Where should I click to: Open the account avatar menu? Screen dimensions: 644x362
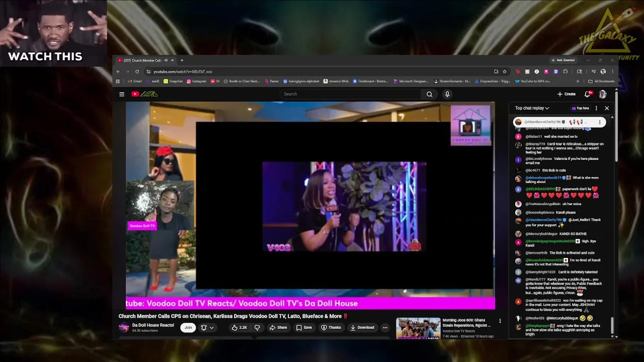pyautogui.click(x=603, y=94)
